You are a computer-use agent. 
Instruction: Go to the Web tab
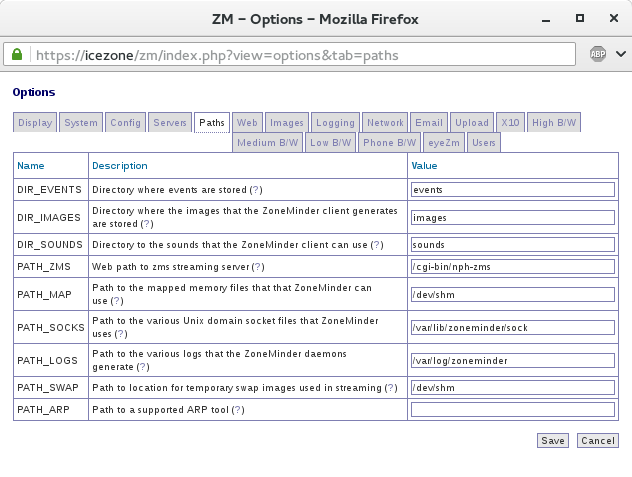247,123
